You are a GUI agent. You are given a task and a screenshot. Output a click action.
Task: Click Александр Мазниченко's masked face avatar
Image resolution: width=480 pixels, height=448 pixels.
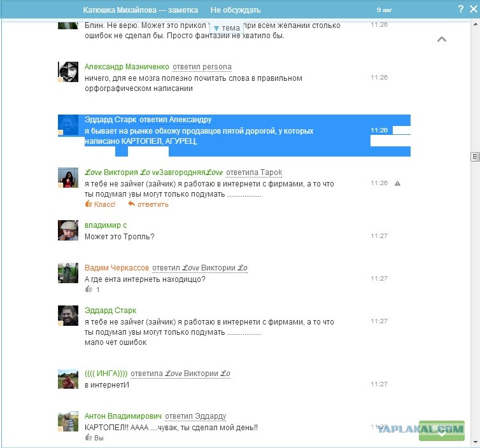click(x=68, y=72)
